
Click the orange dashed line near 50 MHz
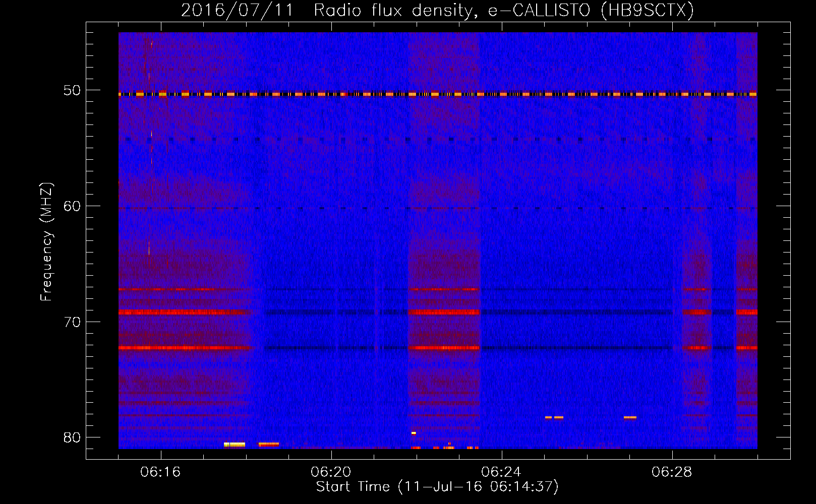click(x=438, y=94)
